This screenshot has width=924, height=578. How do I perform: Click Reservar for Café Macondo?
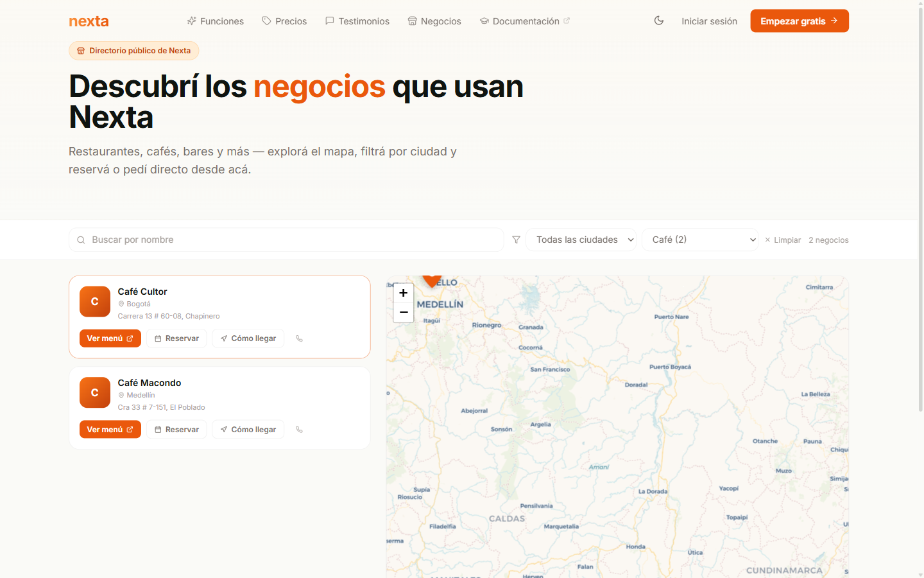(176, 430)
